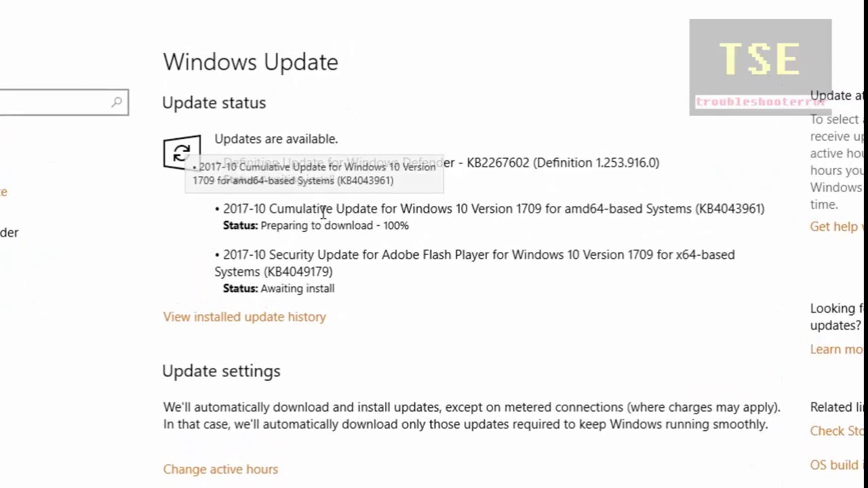
Task: Open View installed update history
Action: point(244,317)
